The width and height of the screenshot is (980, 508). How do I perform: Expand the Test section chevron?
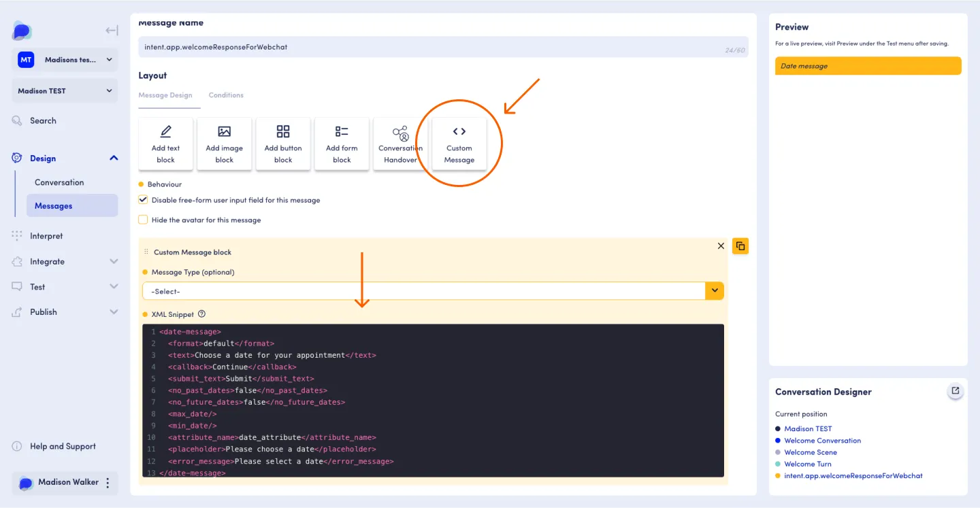[x=114, y=287]
